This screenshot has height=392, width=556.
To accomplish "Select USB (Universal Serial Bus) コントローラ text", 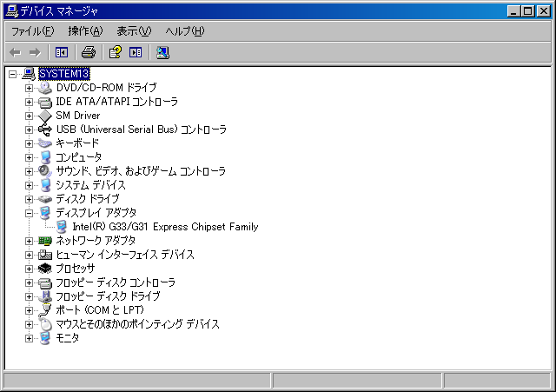I will 141,130.
